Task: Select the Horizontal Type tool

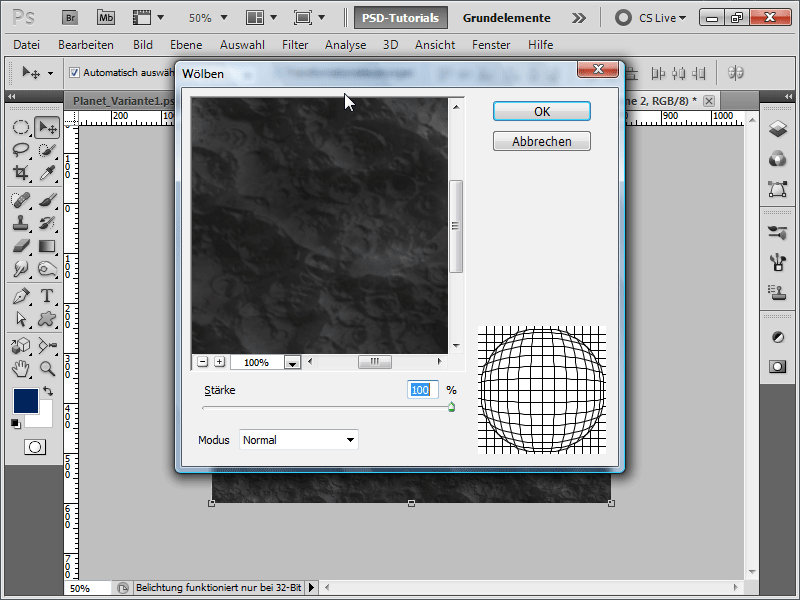Action: pos(47,296)
